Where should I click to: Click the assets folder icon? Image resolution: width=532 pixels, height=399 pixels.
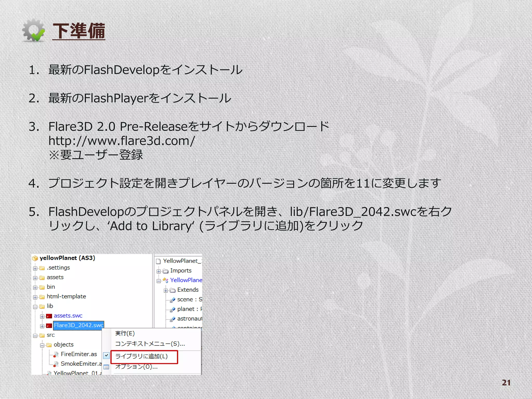pos(42,278)
